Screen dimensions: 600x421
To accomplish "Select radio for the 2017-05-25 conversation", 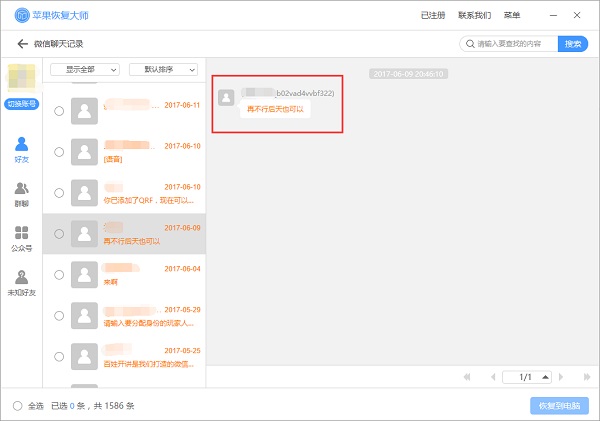I will (59, 357).
